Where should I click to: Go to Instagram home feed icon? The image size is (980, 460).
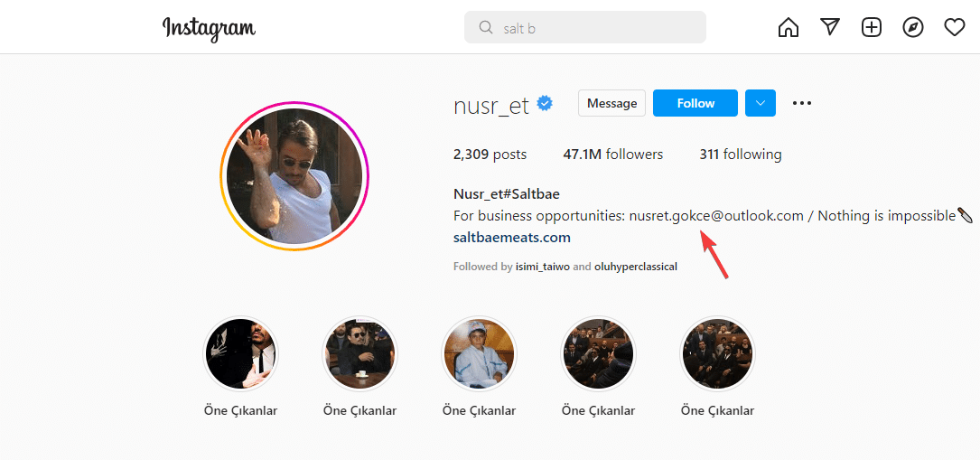coord(789,28)
